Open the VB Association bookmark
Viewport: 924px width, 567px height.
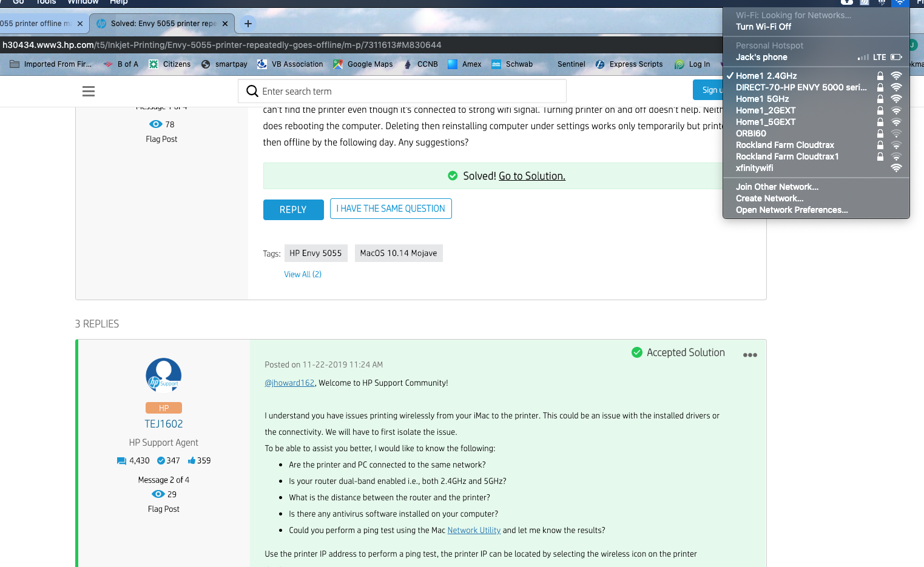290,64
